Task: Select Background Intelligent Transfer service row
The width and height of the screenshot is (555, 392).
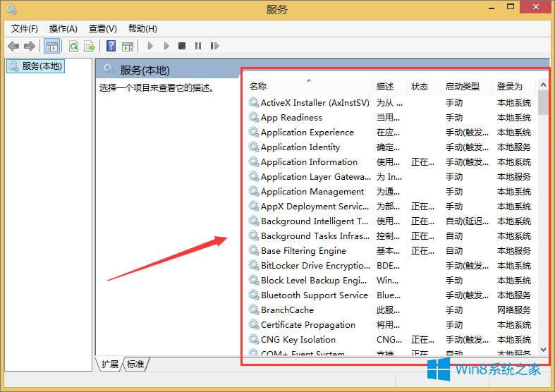Action: pyautogui.click(x=390, y=221)
